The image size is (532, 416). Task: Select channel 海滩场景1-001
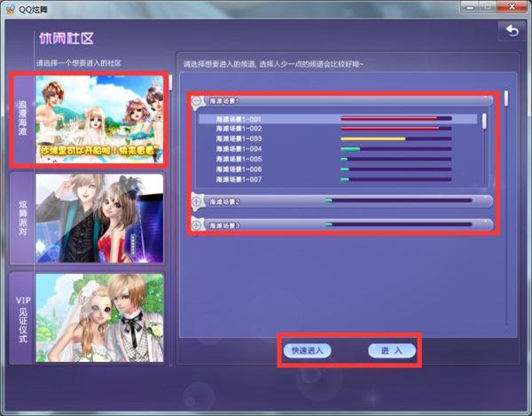(x=338, y=119)
